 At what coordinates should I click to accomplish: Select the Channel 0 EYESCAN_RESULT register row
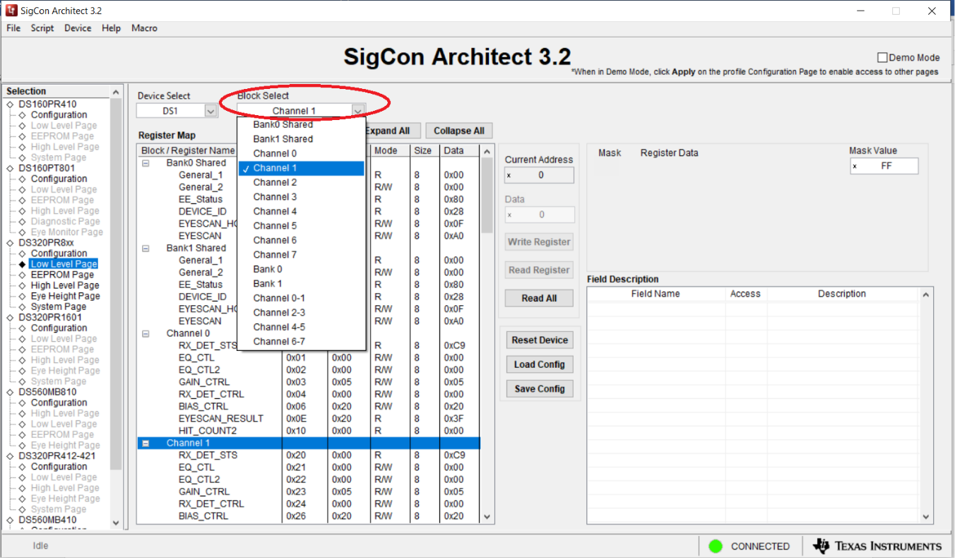click(x=308, y=419)
